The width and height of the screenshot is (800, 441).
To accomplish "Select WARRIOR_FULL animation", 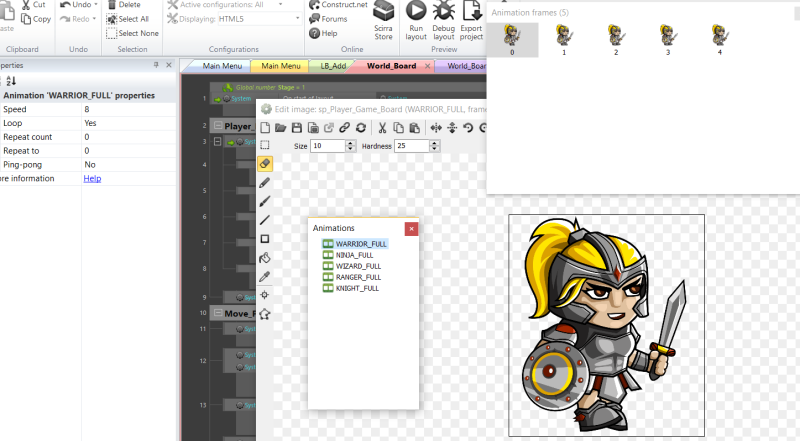I will pos(355,244).
